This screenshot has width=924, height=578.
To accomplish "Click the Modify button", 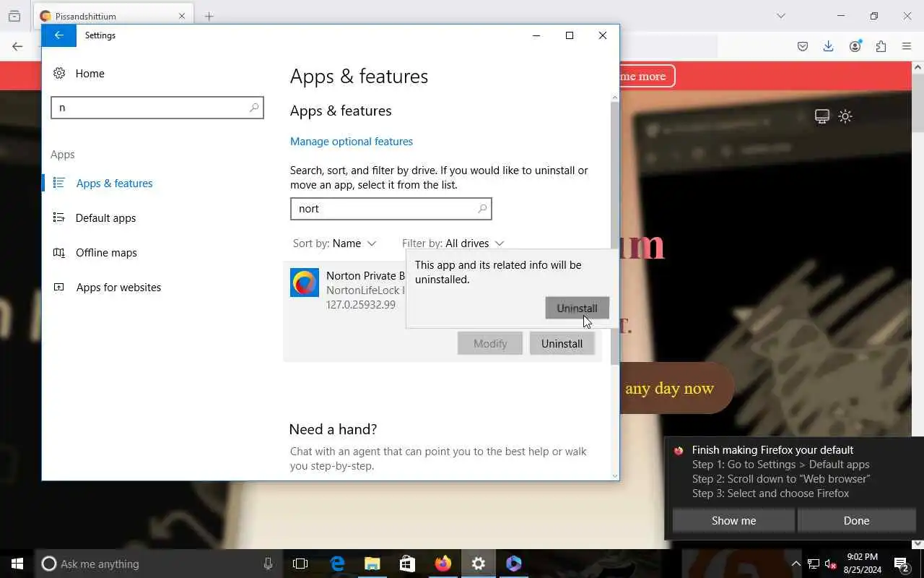I will 490,344.
